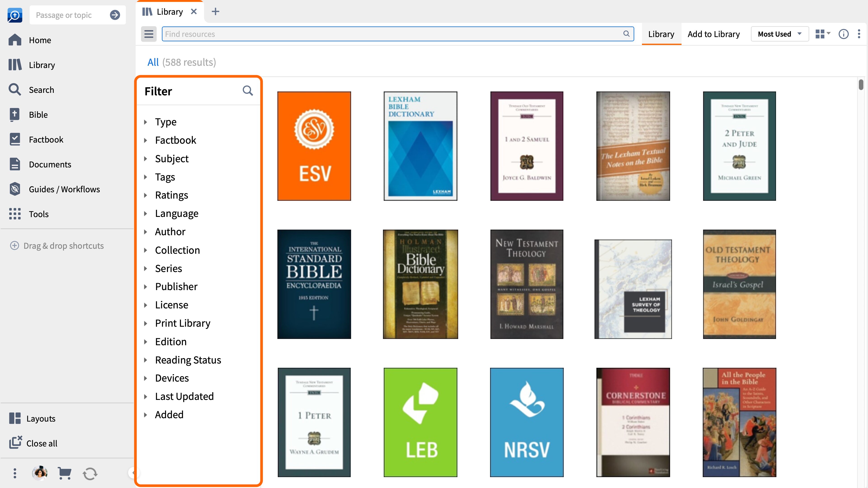Image resolution: width=868 pixels, height=488 pixels.
Task: Open resource information panel icon
Action: pos(843,34)
